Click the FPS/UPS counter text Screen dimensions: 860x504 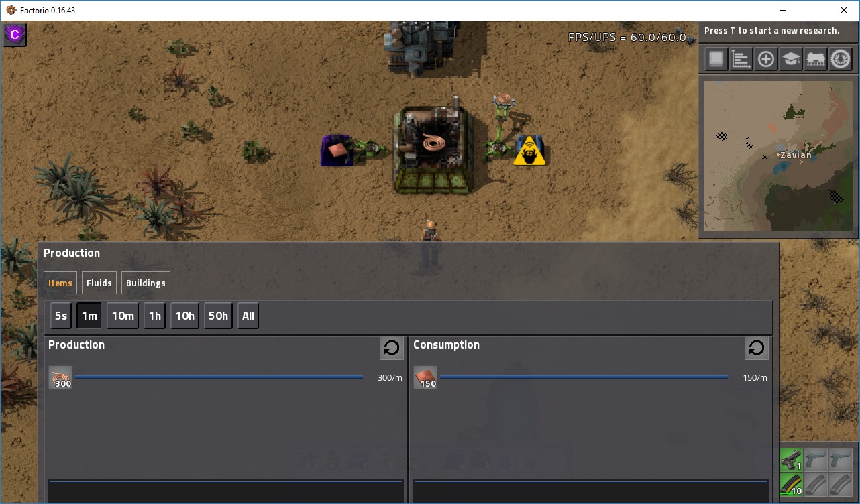[x=627, y=38]
